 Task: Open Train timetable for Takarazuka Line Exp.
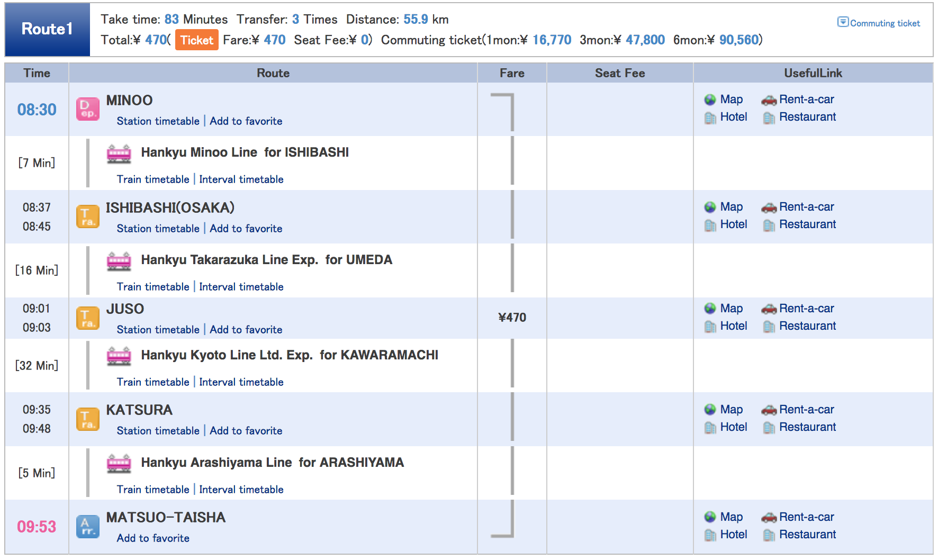(153, 287)
